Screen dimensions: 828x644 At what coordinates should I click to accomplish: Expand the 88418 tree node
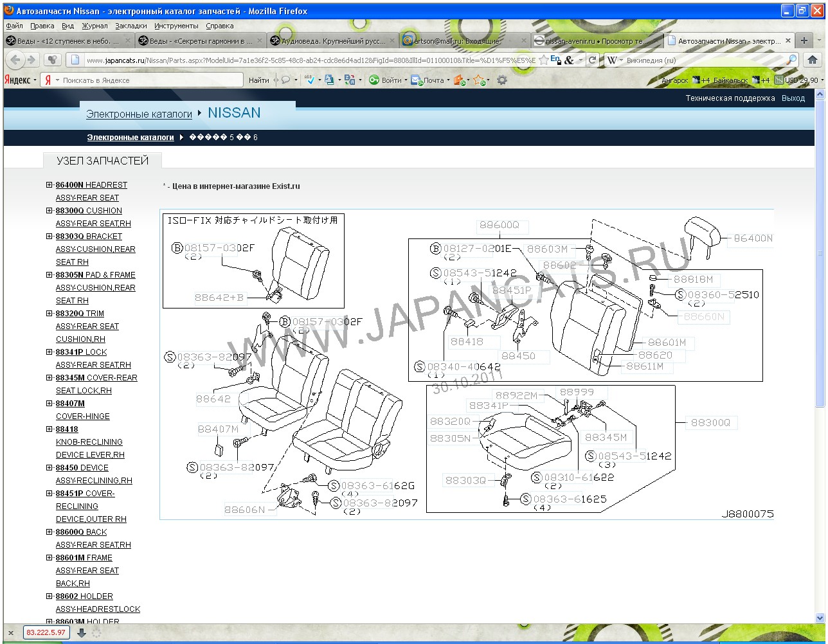point(50,429)
